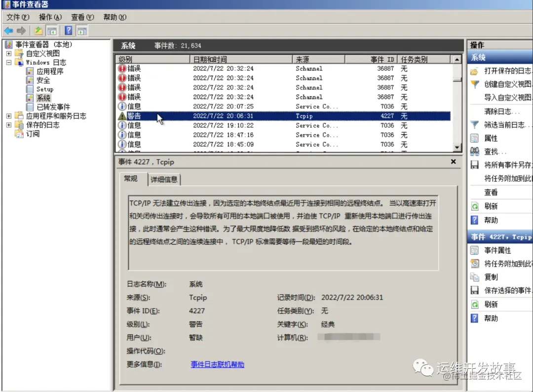Image resolution: width=533 pixels, height=392 pixels.
Task: Toggle the console tree pane visibility
Action: tap(51, 30)
